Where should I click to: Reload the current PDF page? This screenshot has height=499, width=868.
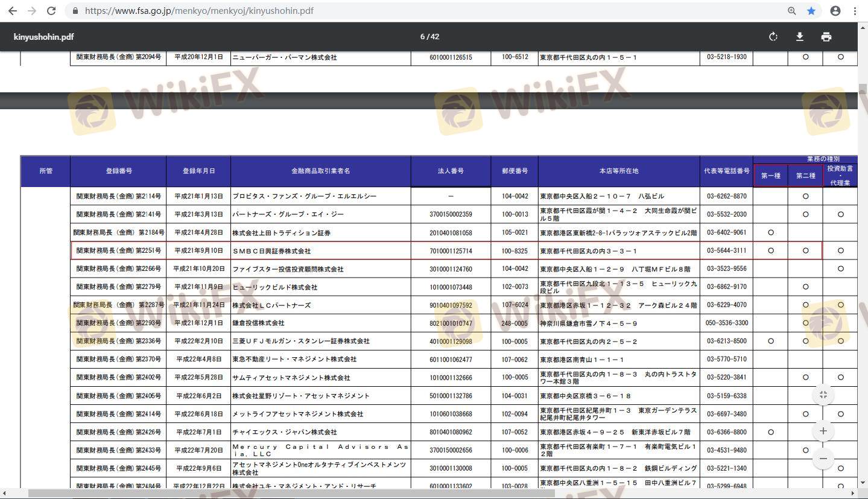(51, 11)
